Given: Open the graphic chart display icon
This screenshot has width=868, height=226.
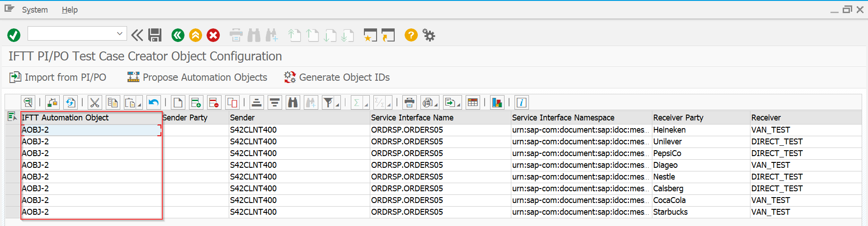Looking at the screenshot, I should 497,103.
